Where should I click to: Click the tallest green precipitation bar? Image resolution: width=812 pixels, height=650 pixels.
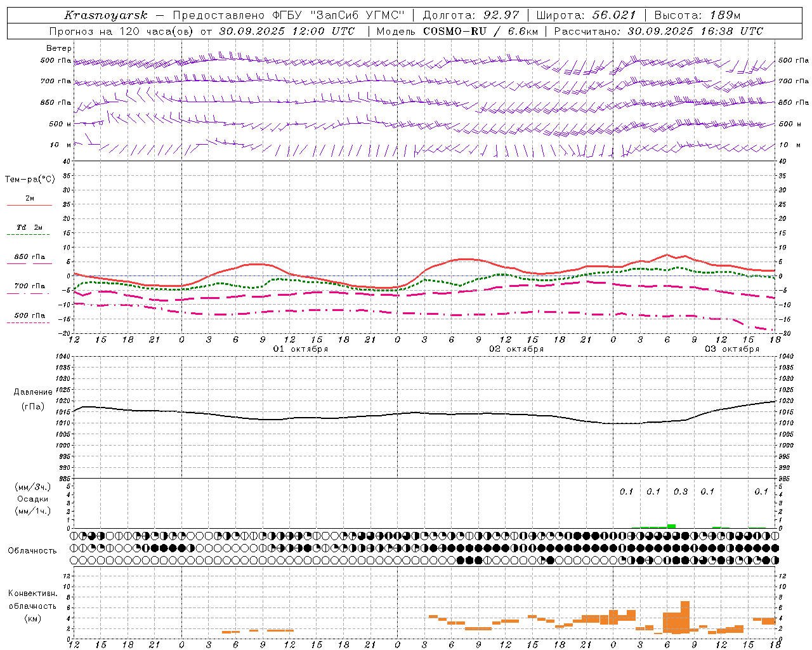click(x=671, y=526)
